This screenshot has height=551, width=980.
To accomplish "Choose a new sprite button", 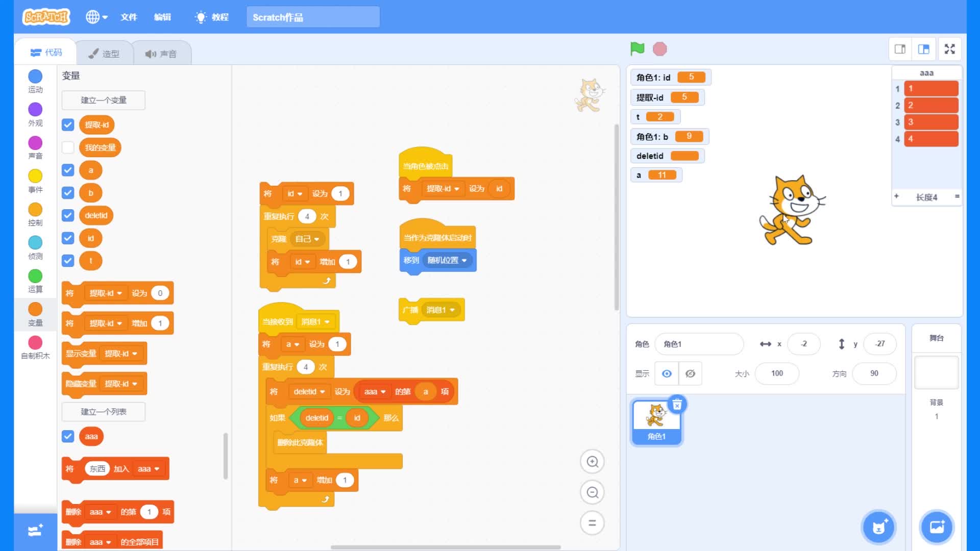I will click(878, 527).
